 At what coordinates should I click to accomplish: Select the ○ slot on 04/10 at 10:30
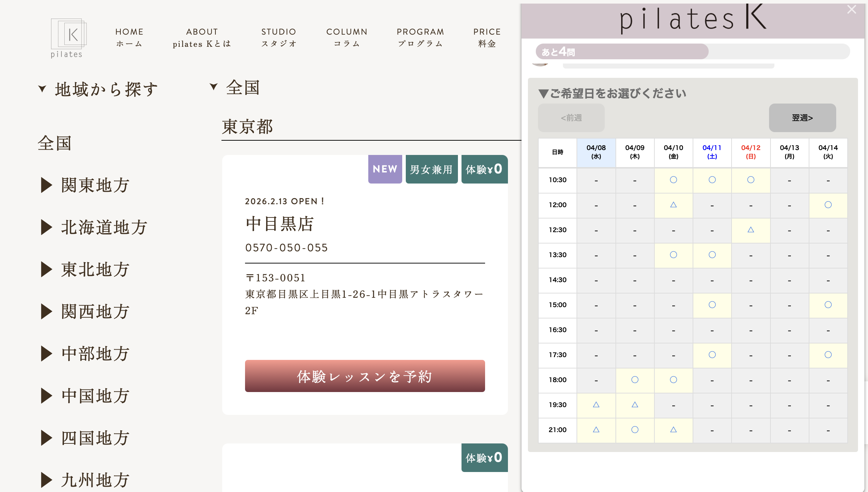(x=673, y=180)
